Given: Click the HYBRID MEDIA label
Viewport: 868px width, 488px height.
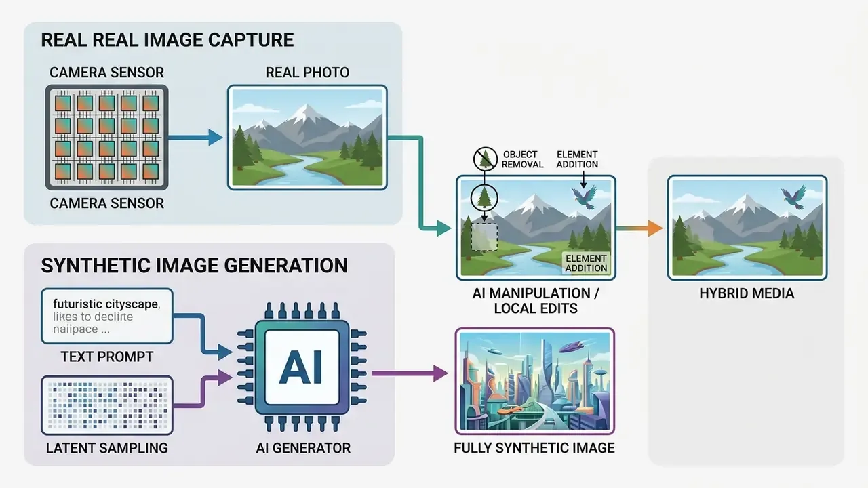Looking at the screenshot, I should tap(747, 293).
